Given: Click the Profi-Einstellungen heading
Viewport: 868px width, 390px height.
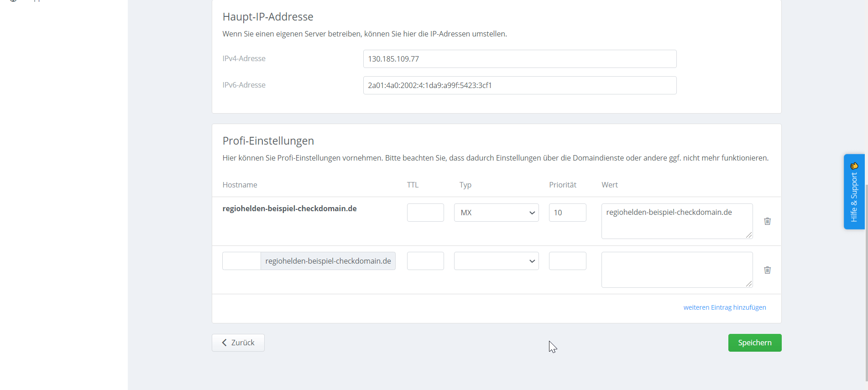Looking at the screenshot, I should [268, 141].
